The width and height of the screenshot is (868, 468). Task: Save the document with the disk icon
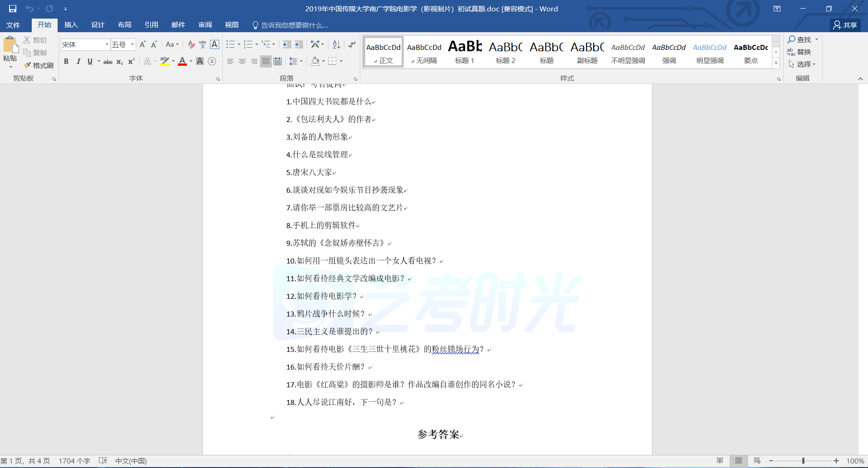click(x=13, y=9)
